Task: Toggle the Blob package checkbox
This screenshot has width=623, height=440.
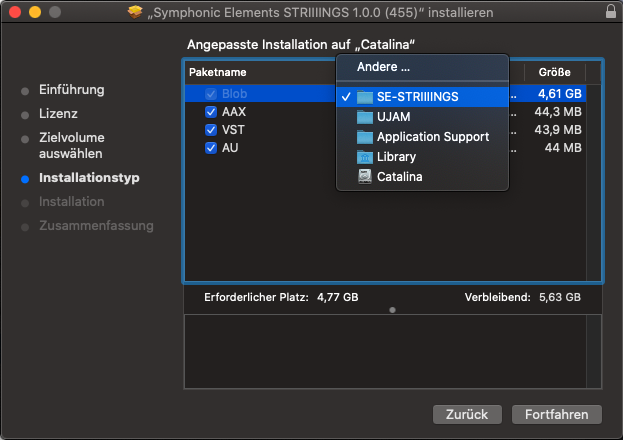Action: [211, 94]
